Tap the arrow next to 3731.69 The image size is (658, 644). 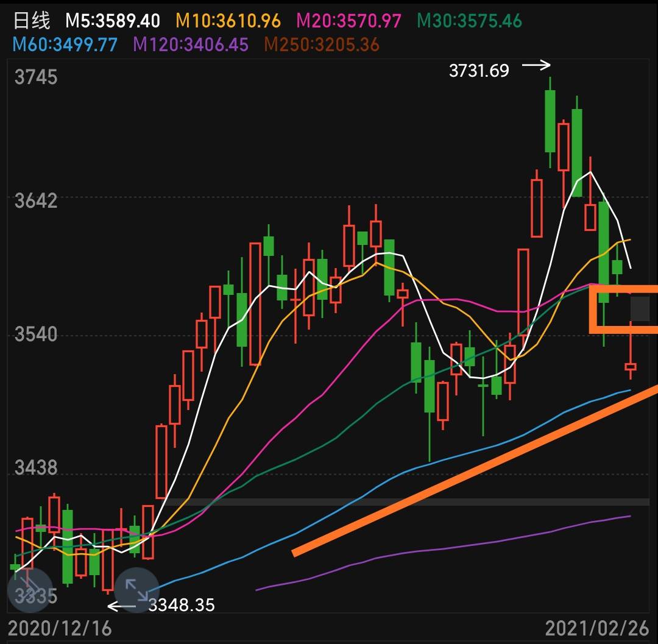pyautogui.click(x=536, y=65)
